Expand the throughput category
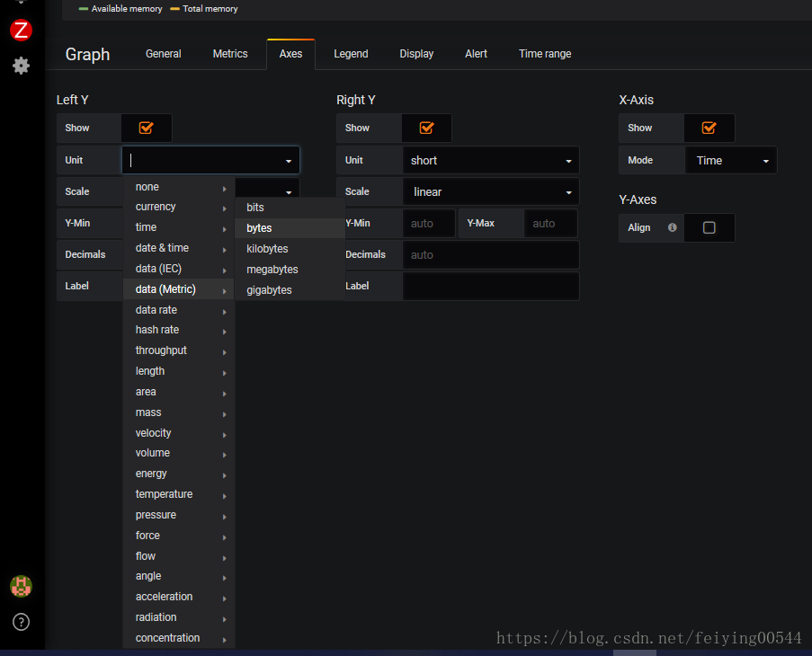812x656 pixels. point(179,350)
